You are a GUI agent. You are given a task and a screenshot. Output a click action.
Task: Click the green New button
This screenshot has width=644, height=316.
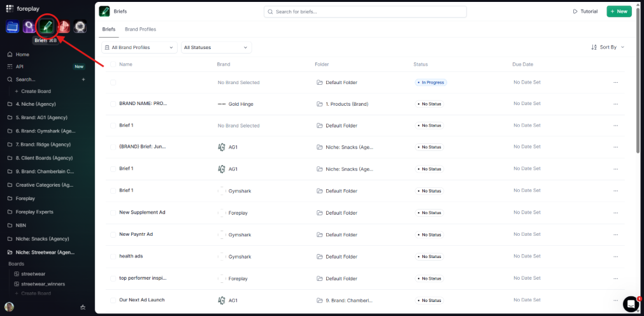point(619,11)
